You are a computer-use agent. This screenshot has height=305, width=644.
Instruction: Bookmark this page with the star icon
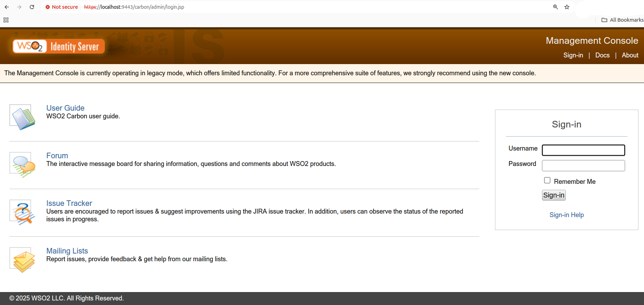567,7
